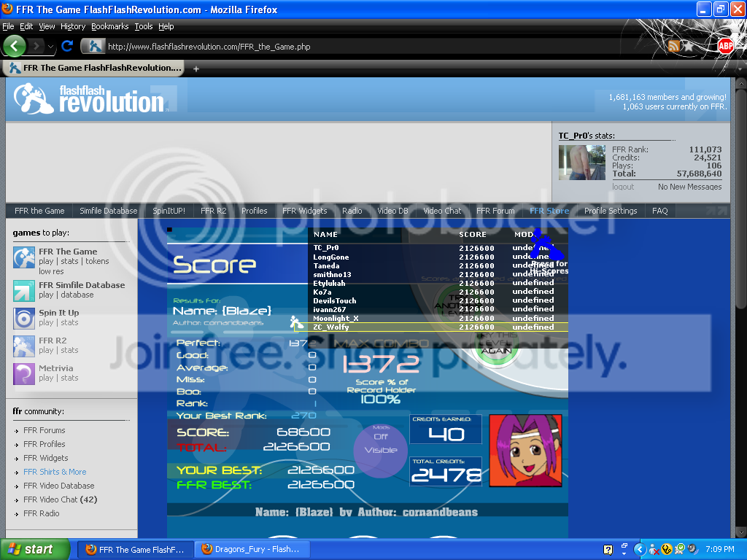This screenshot has height=560, width=747.
Task: Click the RSS feed icon in address bar
Action: [674, 47]
